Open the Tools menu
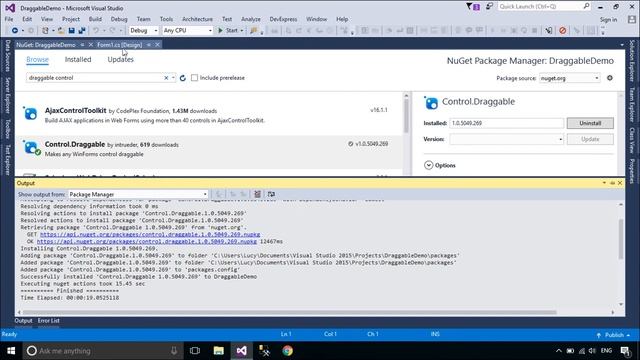Viewport: 640px width, 360px height. click(x=166, y=19)
